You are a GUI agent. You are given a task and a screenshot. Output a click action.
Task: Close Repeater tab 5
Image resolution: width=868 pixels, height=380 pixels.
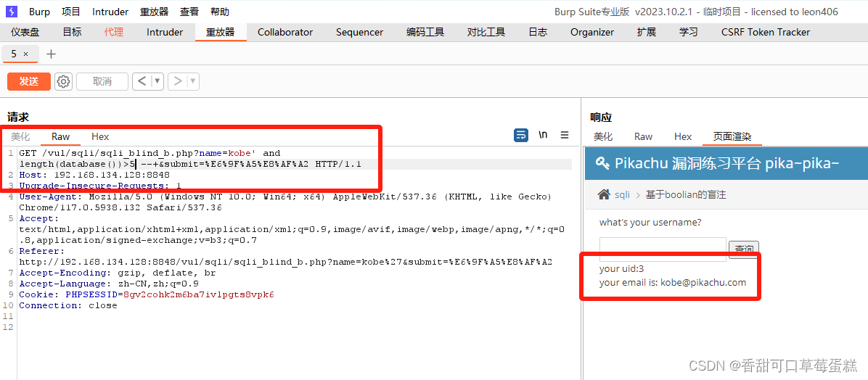click(x=26, y=54)
